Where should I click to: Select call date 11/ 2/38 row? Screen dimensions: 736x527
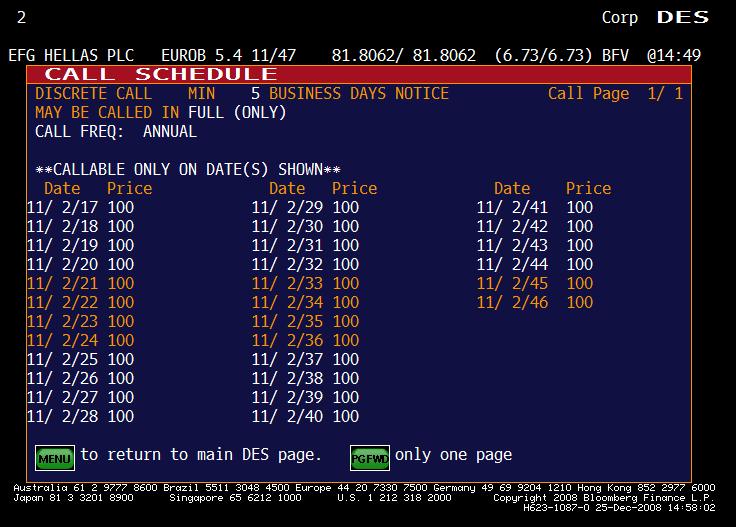tap(306, 378)
